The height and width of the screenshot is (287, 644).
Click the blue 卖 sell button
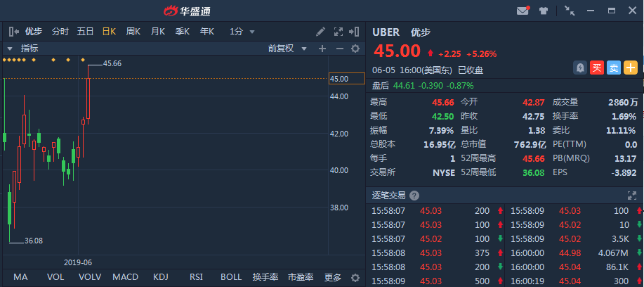[x=614, y=68]
